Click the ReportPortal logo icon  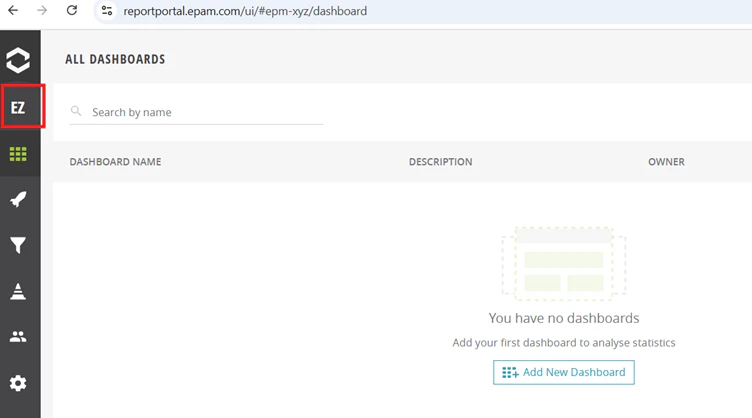(18, 60)
